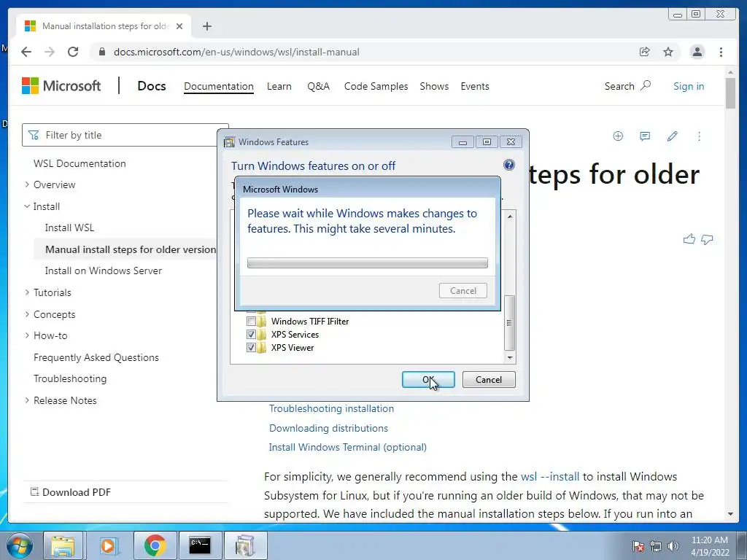Open the Windows Start menu
The image size is (747, 560).
tap(20, 545)
